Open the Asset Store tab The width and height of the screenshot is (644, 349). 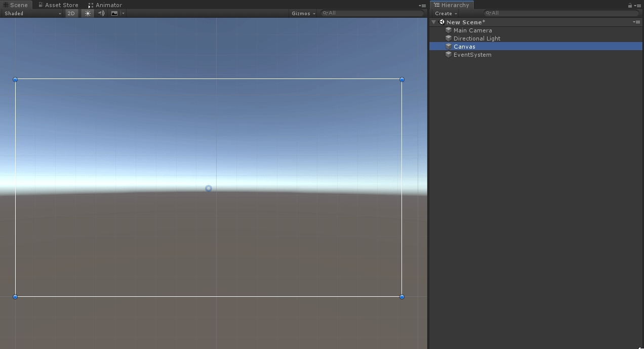point(58,5)
